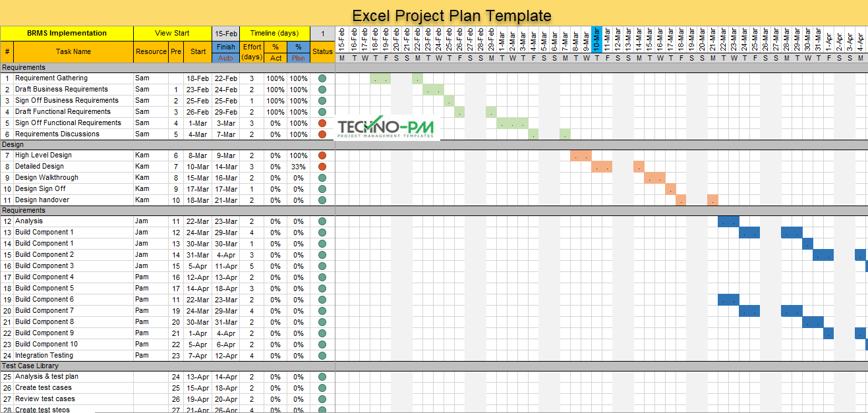This screenshot has width=868, height=413.
Task: Click status circle for Create test cases
Action: [x=322, y=388]
